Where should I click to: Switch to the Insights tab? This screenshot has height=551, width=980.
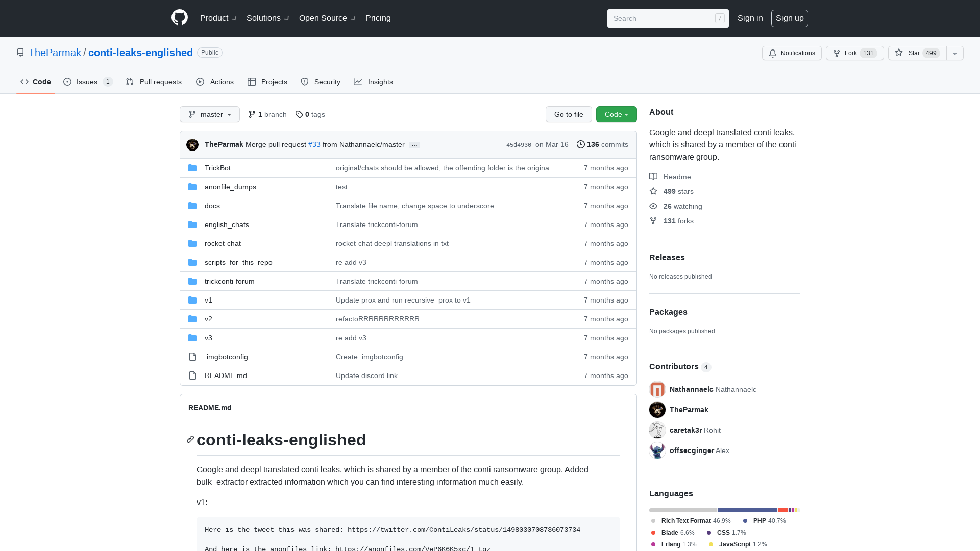click(x=374, y=82)
